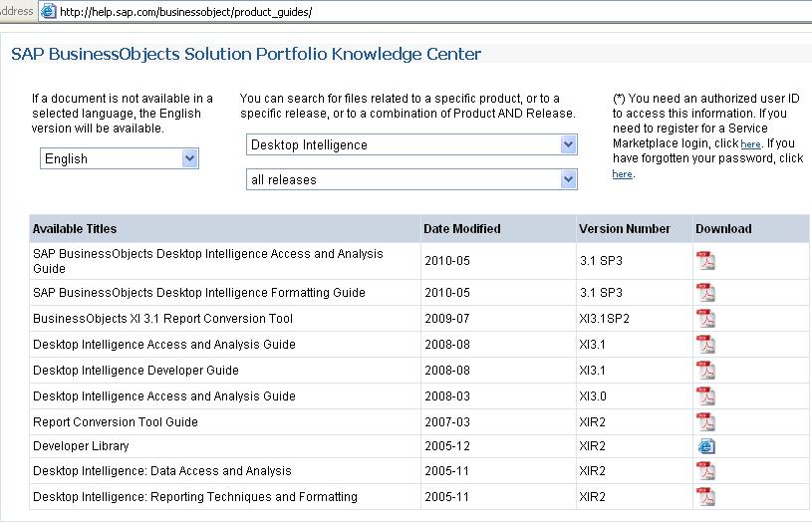Download PDF for Data Access and Analysis
The image size is (812, 523).
pos(705,470)
